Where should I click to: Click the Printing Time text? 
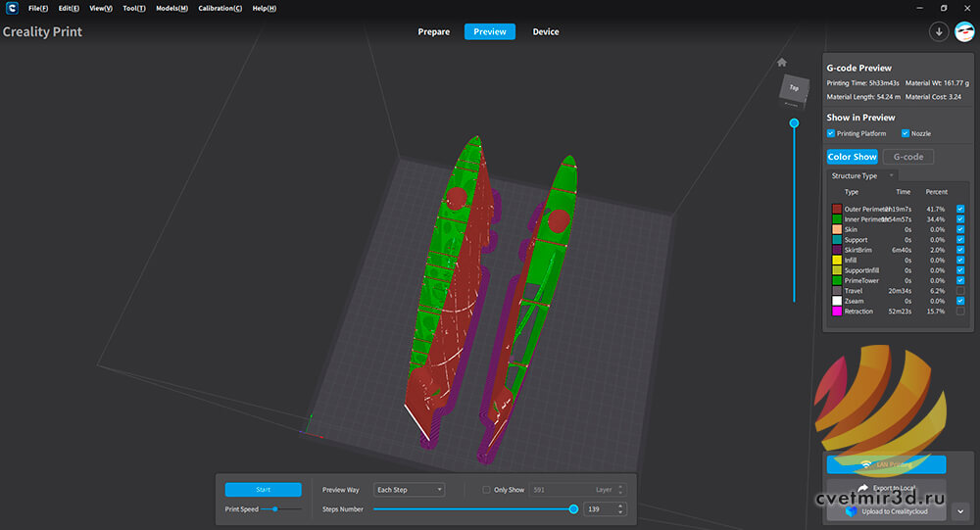(862, 82)
